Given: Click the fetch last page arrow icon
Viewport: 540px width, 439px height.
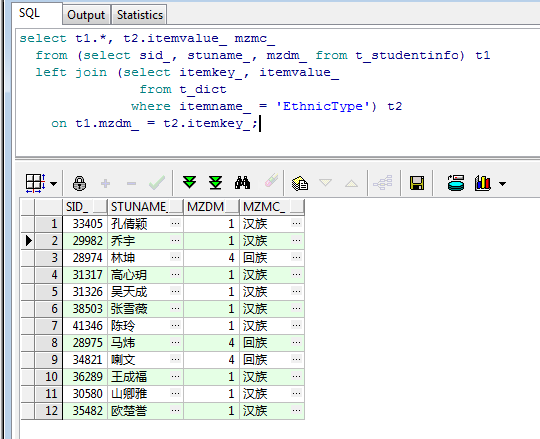Looking at the screenshot, I should tap(216, 183).
